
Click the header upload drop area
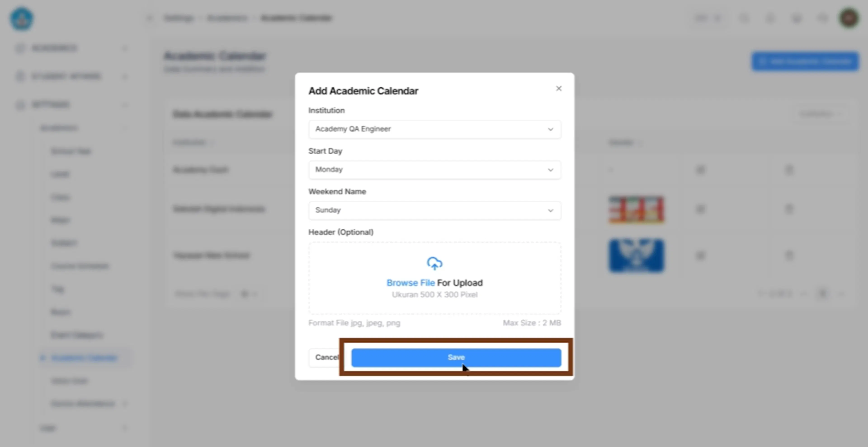tap(435, 278)
